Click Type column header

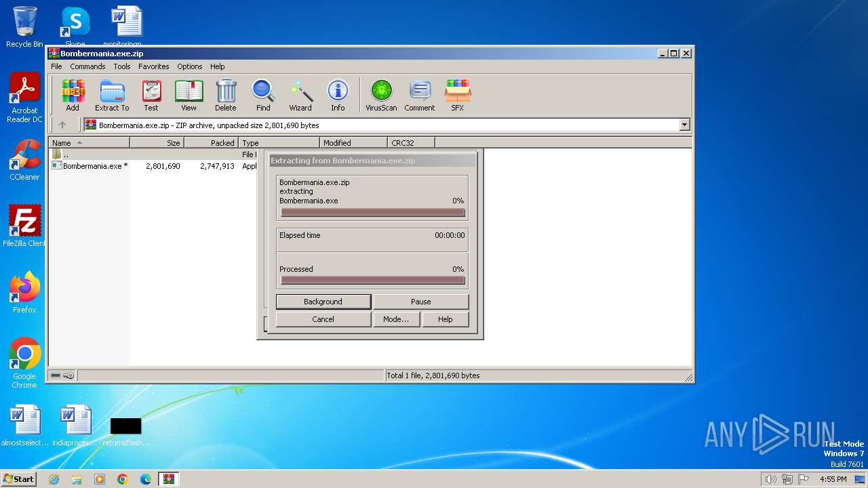[x=279, y=143]
